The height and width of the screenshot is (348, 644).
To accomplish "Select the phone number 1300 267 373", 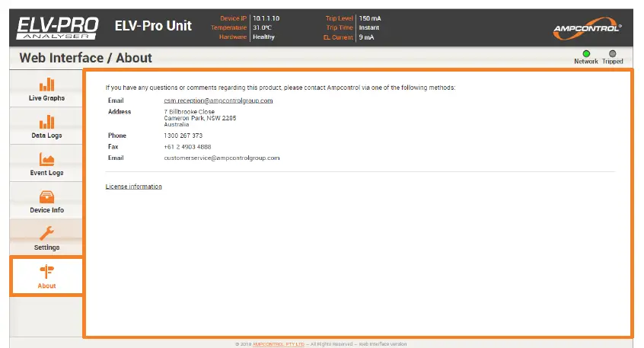I will 183,136.
